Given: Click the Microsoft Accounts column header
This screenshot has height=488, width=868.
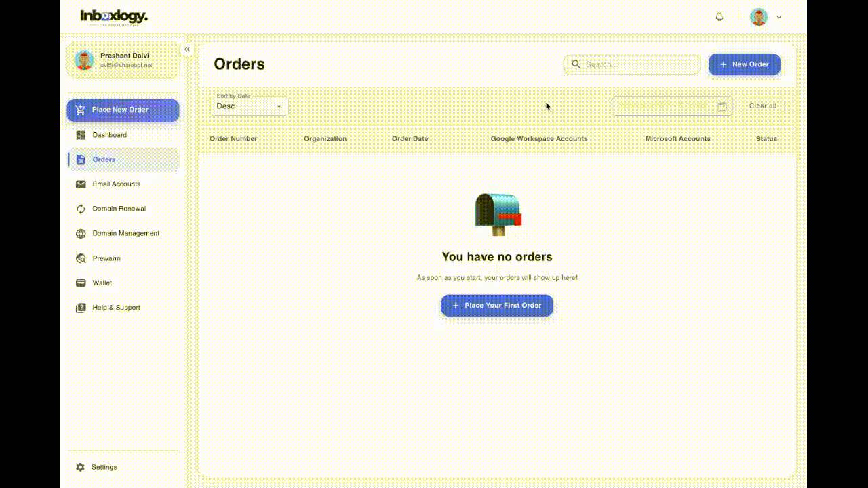Looking at the screenshot, I should click(678, 138).
